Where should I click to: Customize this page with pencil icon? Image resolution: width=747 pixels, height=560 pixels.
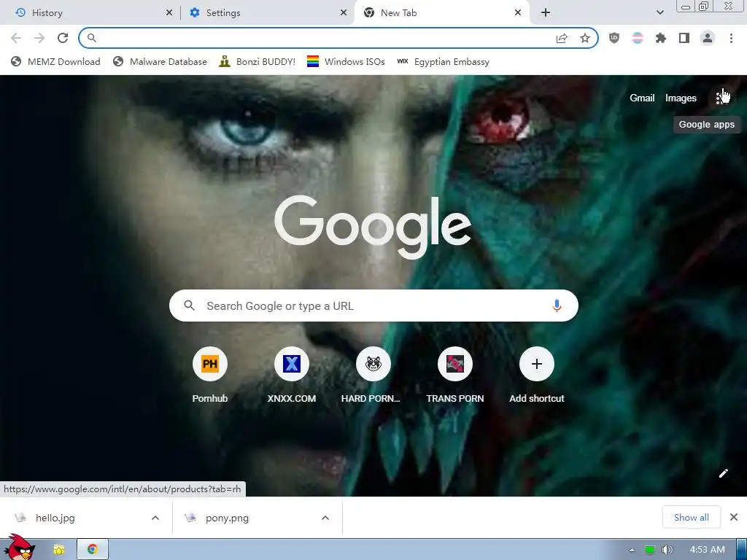point(723,472)
